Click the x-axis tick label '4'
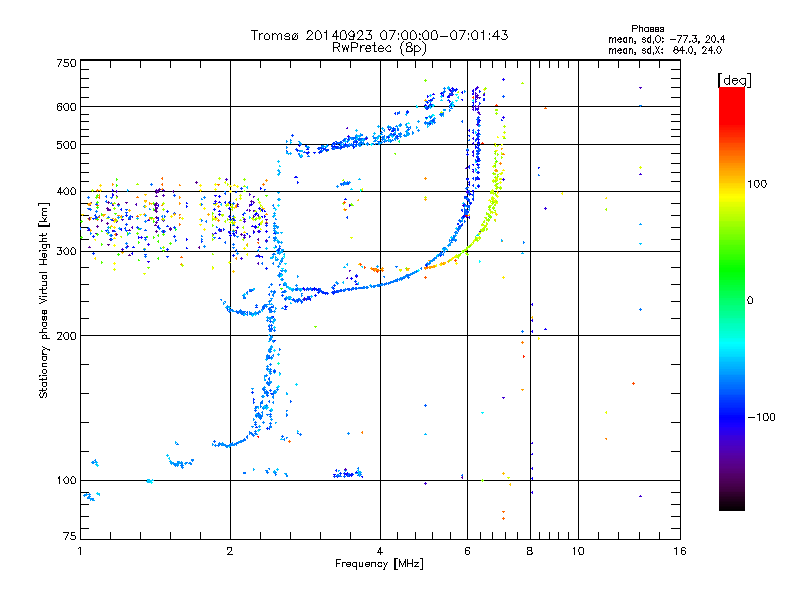 pos(380,551)
